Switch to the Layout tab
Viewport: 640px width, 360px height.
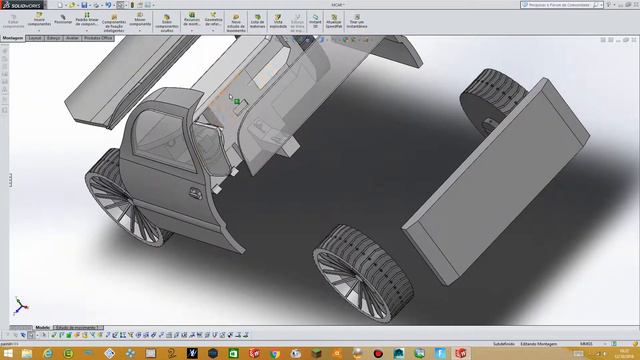[35, 38]
